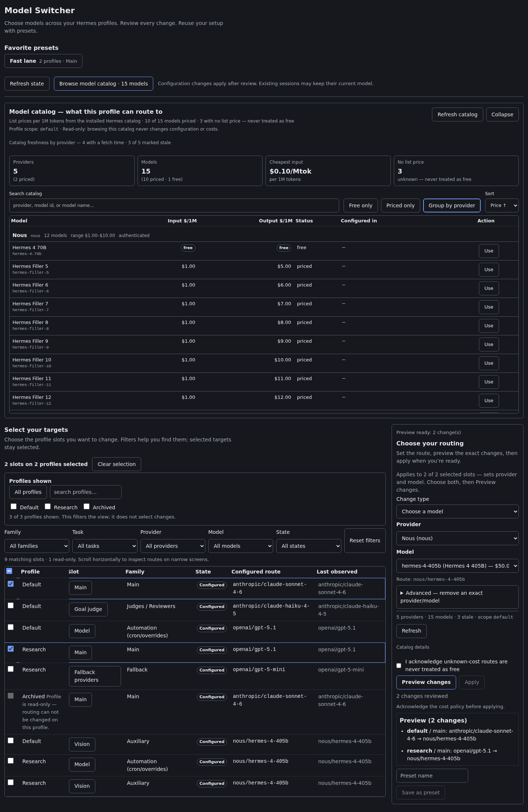
Task: Show All profiles
Action: click(28, 492)
